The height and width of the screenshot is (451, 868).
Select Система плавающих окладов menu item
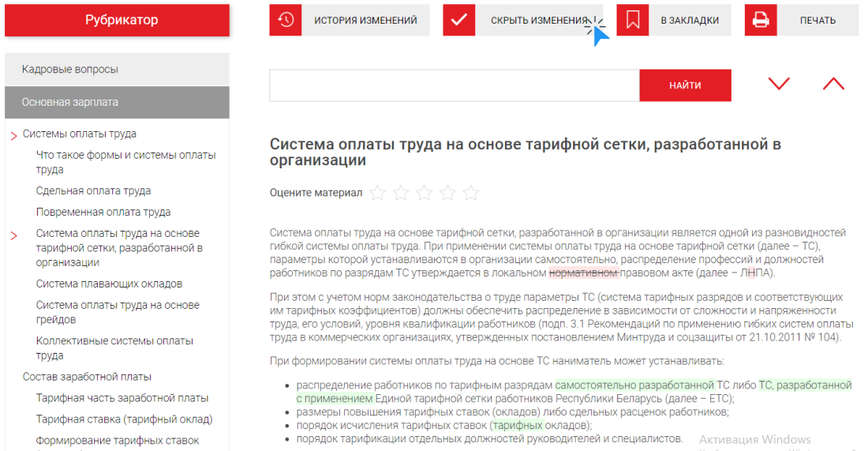click(109, 284)
